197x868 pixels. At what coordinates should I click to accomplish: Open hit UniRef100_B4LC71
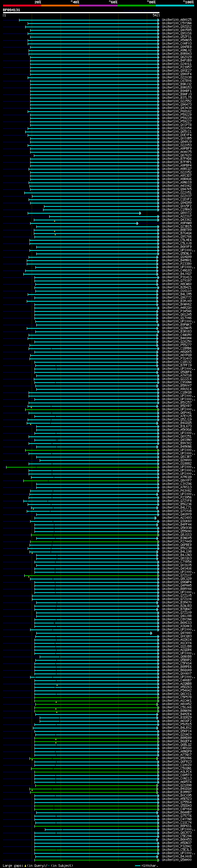[177, 507]
